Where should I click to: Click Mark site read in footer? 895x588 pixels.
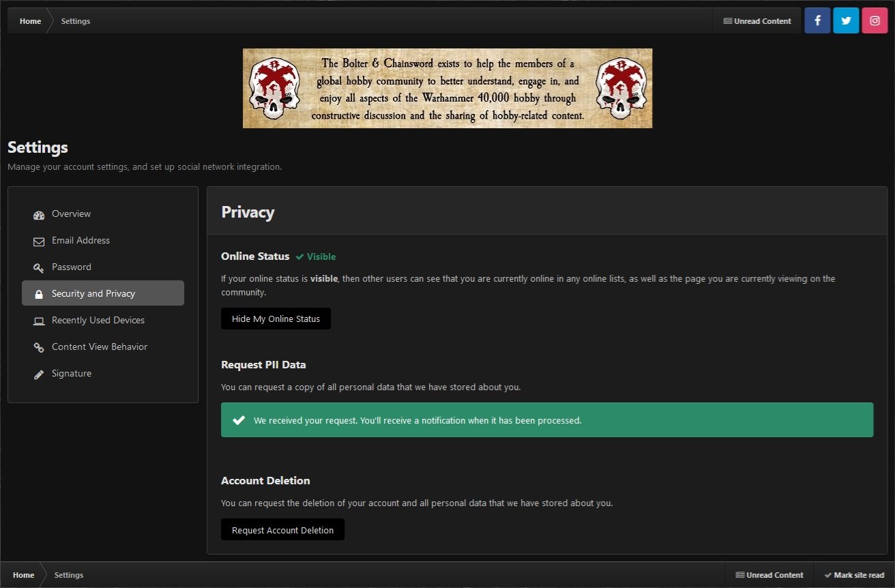coord(853,575)
